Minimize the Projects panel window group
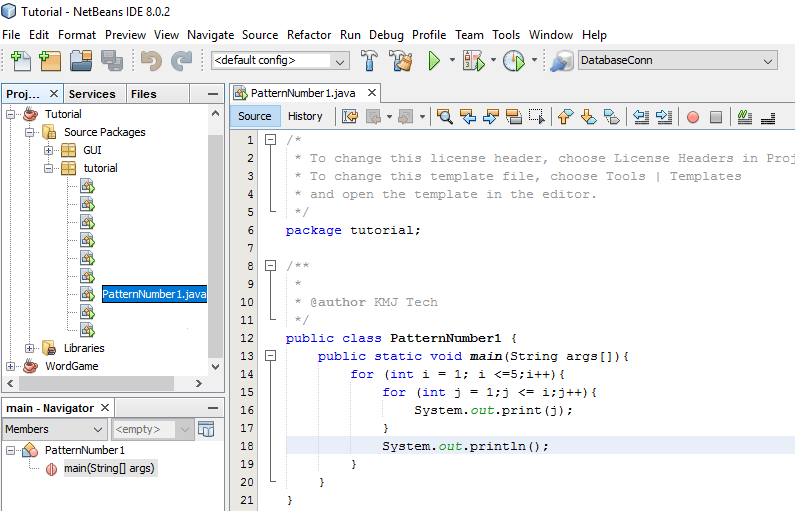 (213, 94)
